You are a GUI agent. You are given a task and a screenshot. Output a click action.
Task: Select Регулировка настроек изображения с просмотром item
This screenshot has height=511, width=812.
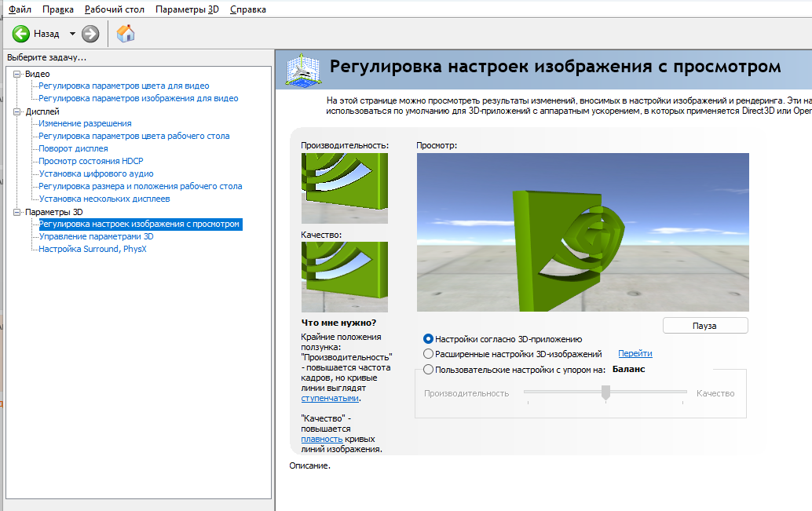[141, 224]
